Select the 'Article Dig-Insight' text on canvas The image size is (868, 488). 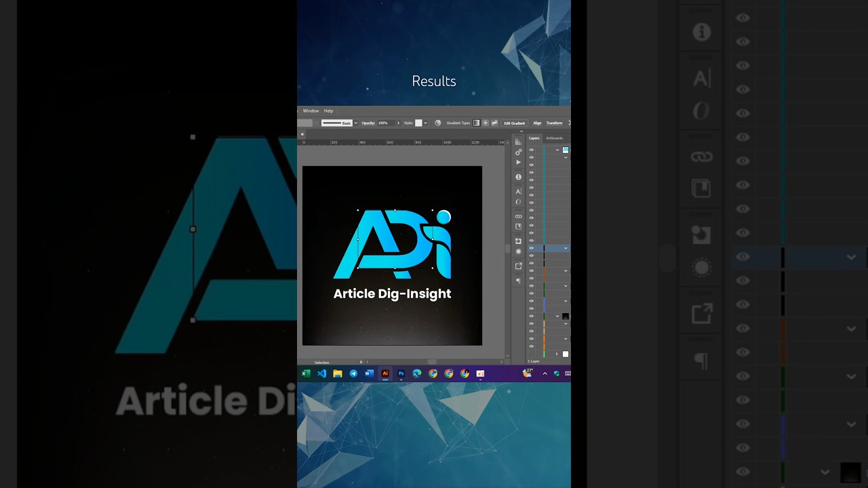click(392, 293)
